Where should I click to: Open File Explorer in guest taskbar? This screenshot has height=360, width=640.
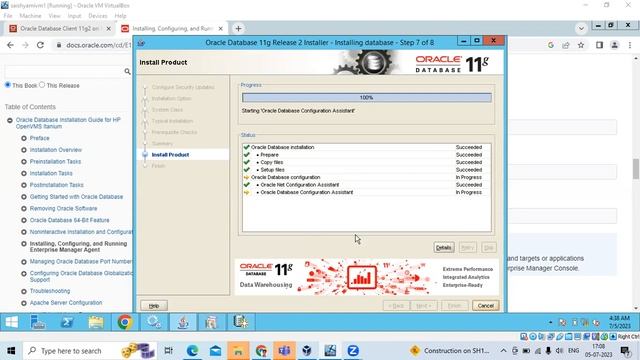click(96, 322)
